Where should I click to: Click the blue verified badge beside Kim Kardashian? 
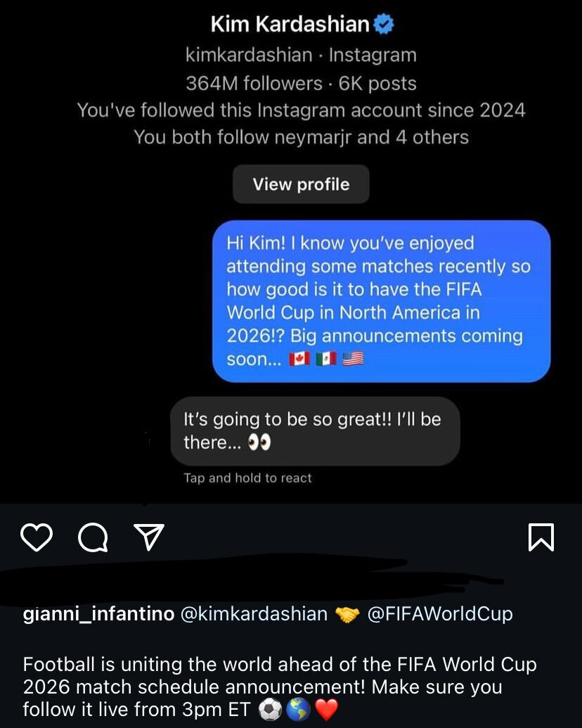(383, 25)
